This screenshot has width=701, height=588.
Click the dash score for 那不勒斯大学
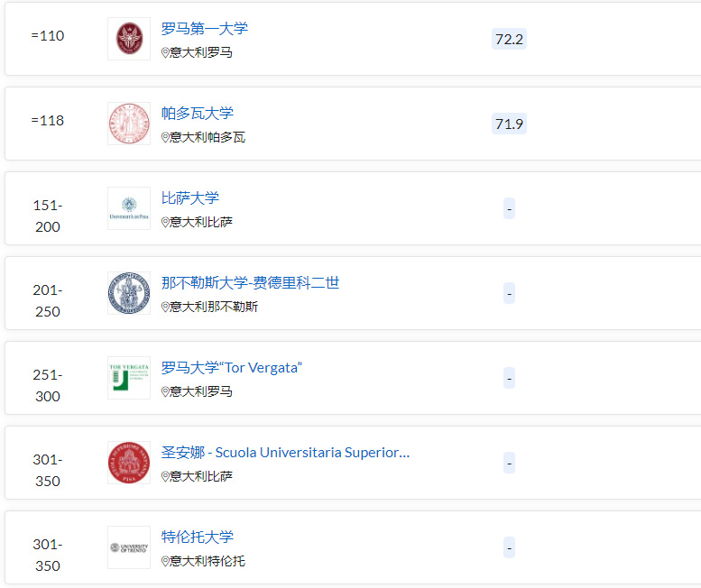(x=509, y=294)
